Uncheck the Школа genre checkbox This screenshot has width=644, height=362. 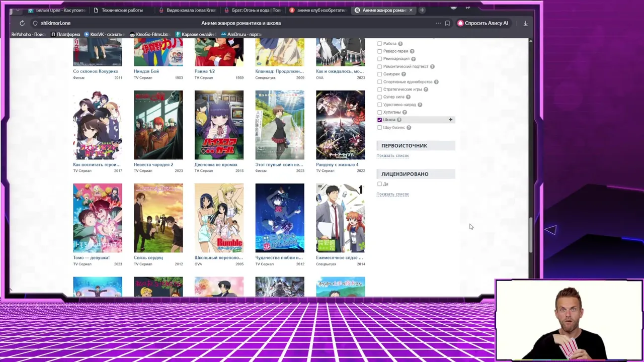click(x=379, y=120)
